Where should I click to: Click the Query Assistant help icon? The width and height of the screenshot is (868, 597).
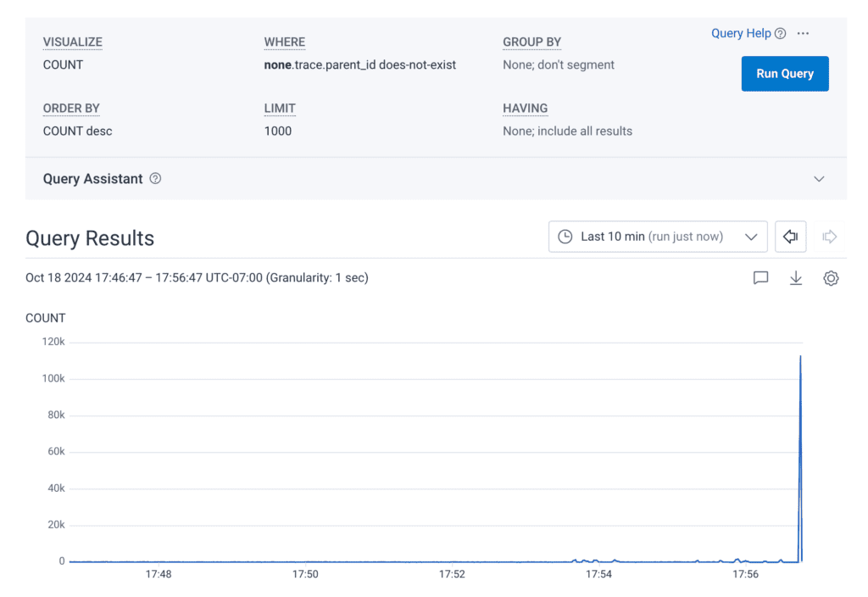tap(156, 179)
